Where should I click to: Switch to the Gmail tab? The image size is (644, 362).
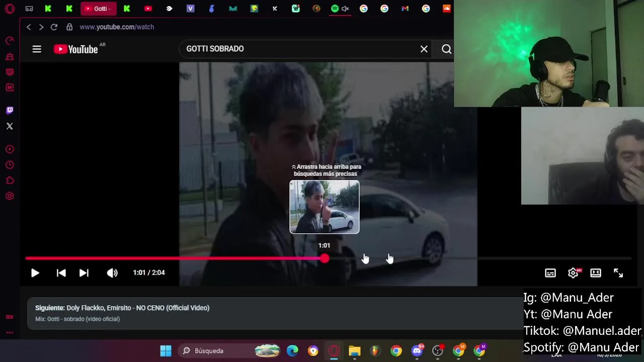point(405,9)
